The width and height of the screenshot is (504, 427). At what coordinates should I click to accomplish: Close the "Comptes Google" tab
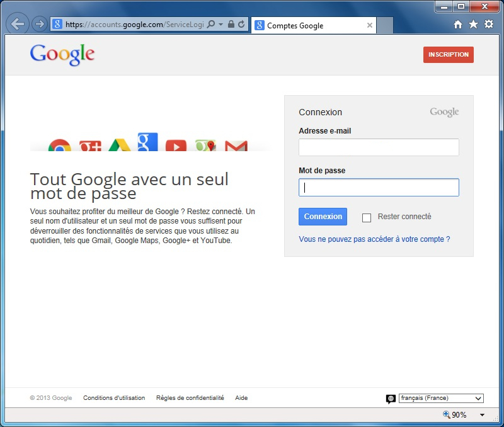[x=369, y=26]
